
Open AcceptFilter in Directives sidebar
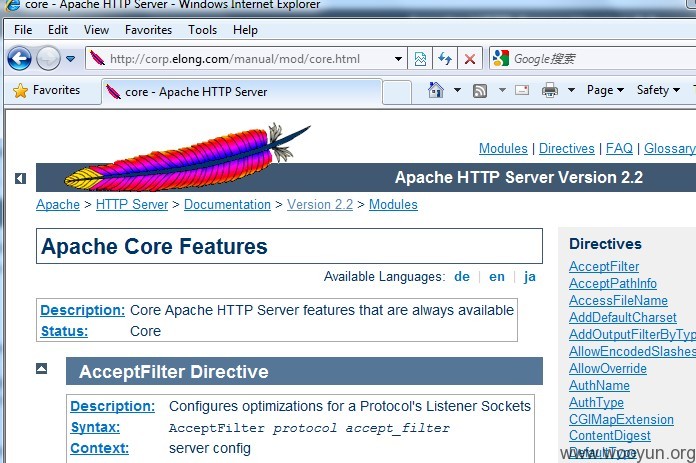[x=604, y=266]
